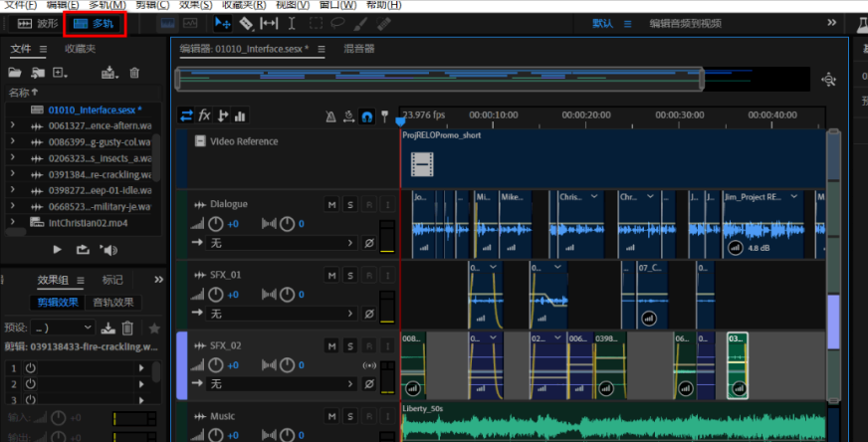
Task: Play the selected file preview
Action: coord(57,250)
